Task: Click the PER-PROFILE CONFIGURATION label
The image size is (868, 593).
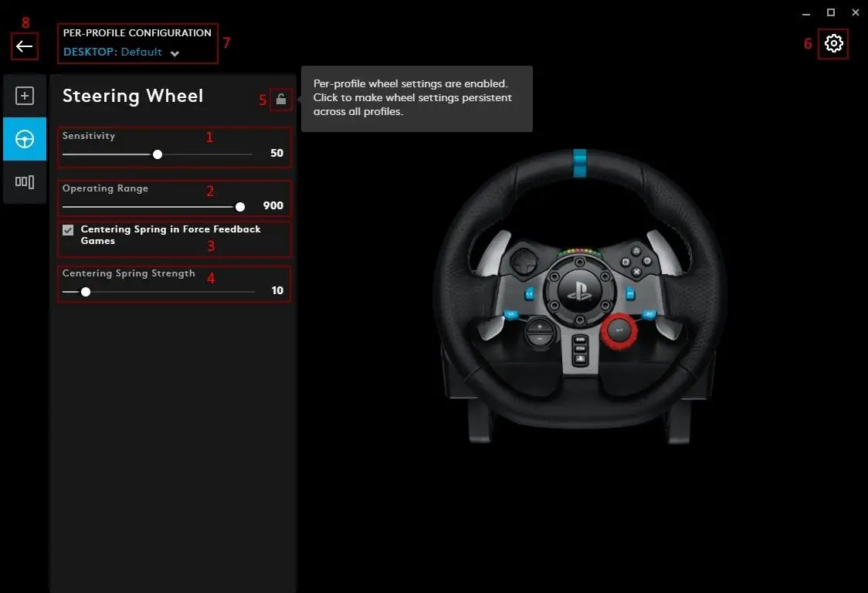Action: [137, 32]
